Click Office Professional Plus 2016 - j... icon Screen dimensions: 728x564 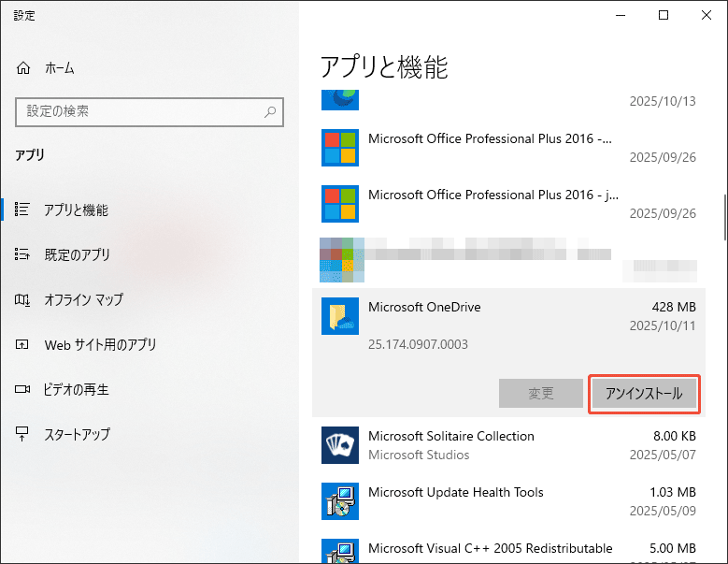click(340, 204)
